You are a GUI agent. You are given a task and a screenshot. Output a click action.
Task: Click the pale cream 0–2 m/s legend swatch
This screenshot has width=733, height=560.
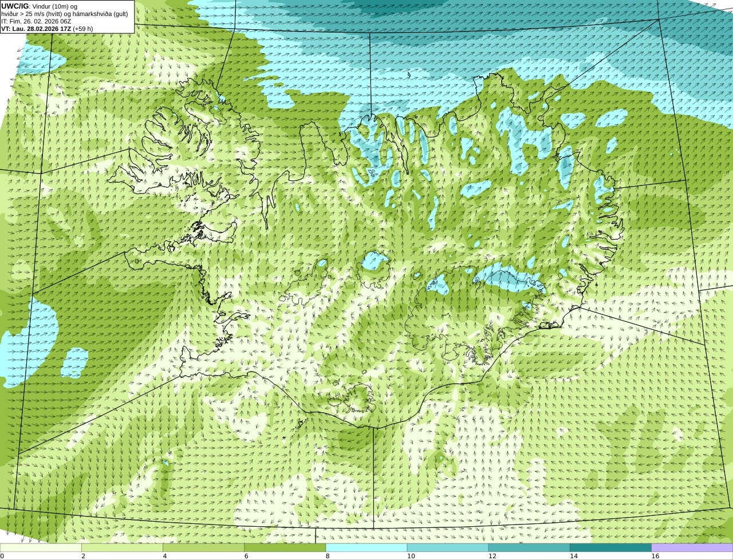tap(41, 547)
